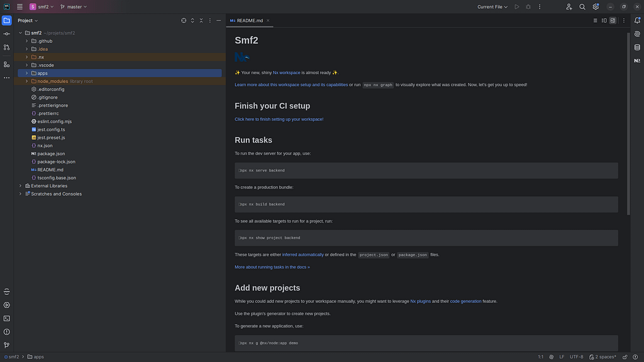Open 'More about running tasks in the docs' link
The height and width of the screenshot is (362, 644).
click(272, 267)
